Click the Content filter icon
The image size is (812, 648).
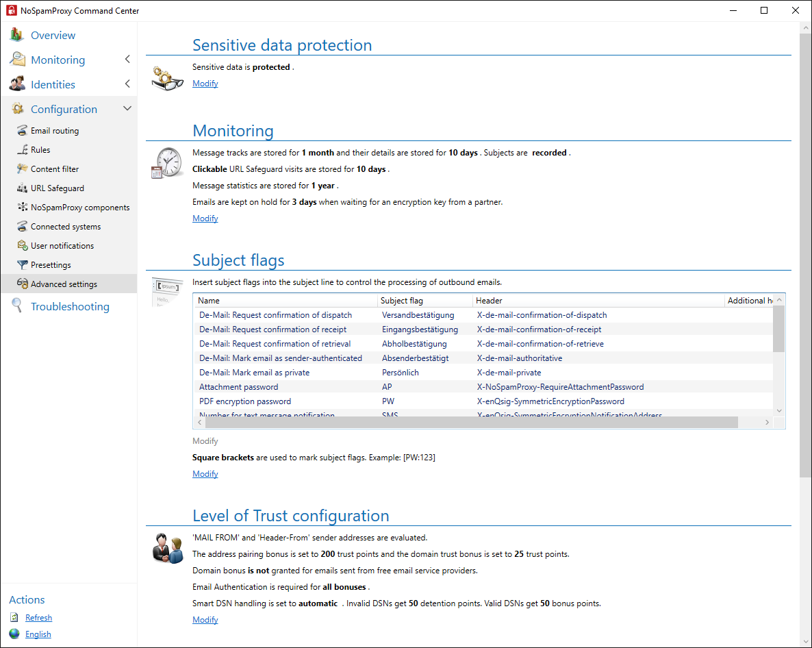tap(22, 169)
